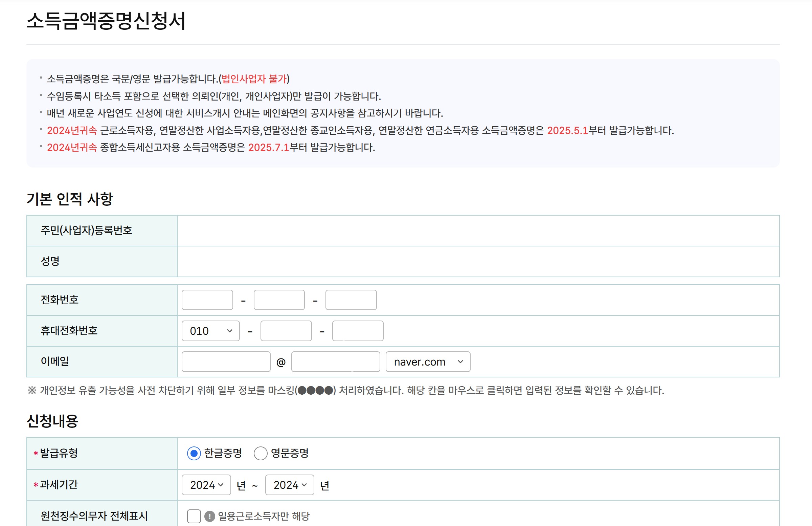Click the empty 성명 value cell
812x526 pixels.
pyautogui.click(x=478, y=261)
